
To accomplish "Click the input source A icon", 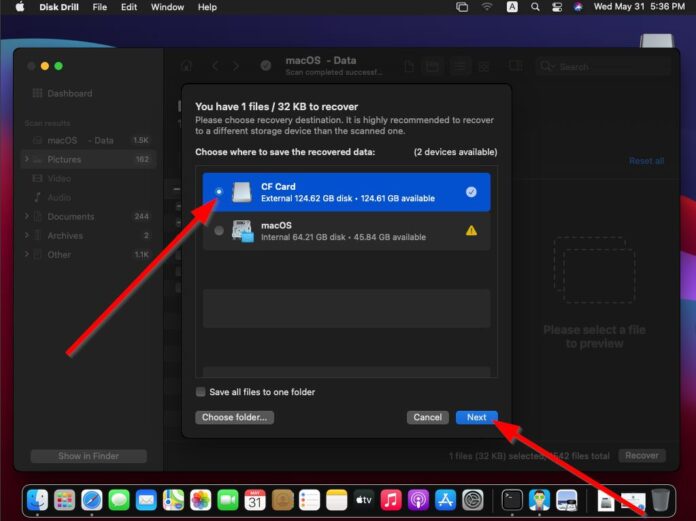I will point(512,7).
